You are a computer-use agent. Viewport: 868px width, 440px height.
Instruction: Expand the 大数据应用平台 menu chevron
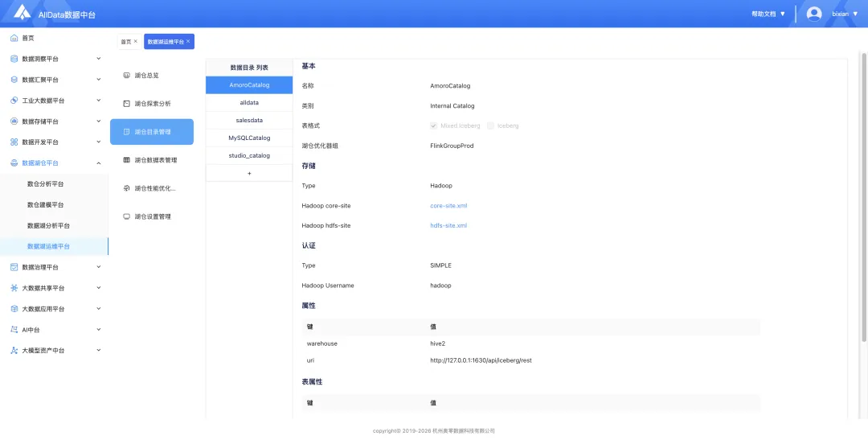point(99,309)
